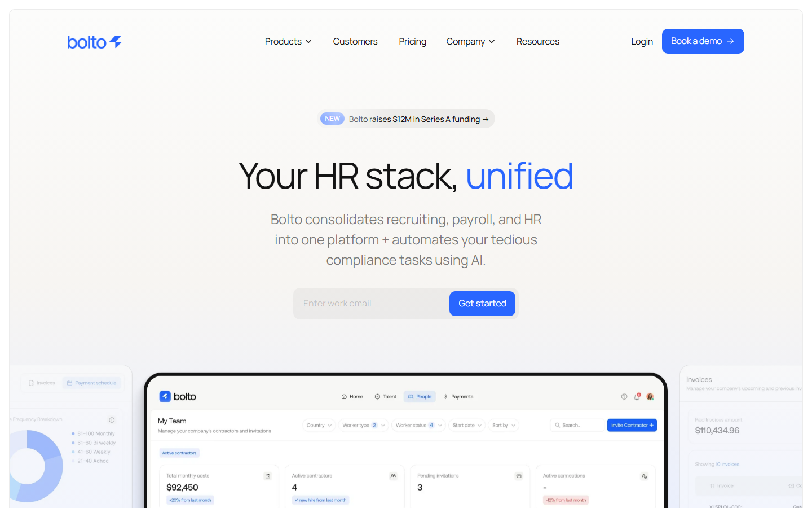This screenshot has height=508, width=812.
Task: Select the Invoices tab in left panel
Action: point(42,383)
